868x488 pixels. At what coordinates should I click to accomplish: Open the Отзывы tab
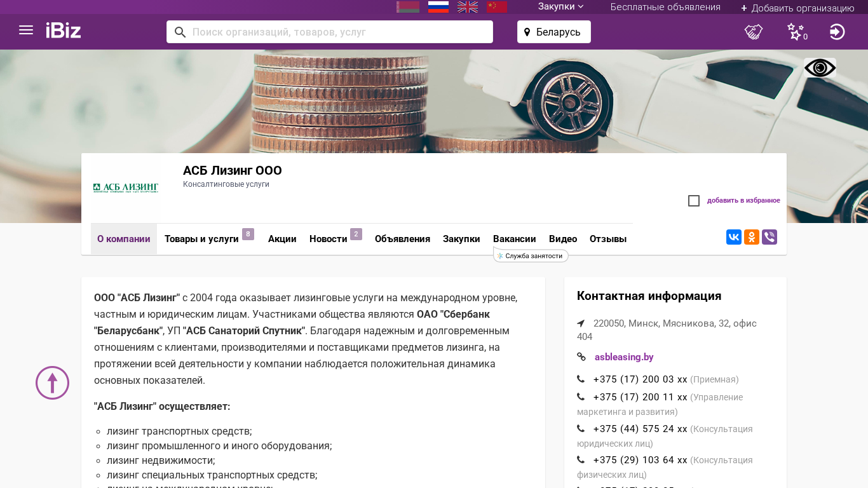(608, 239)
